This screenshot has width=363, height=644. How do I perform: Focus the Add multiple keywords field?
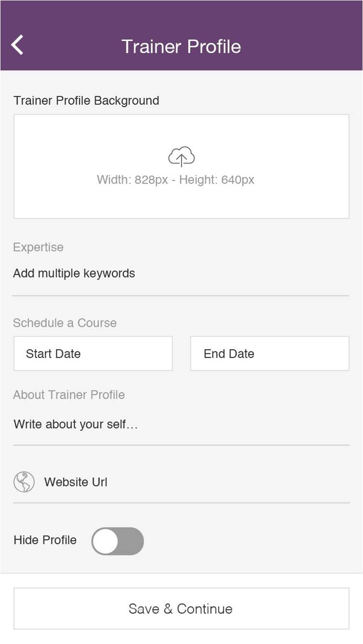pos(181,274)
